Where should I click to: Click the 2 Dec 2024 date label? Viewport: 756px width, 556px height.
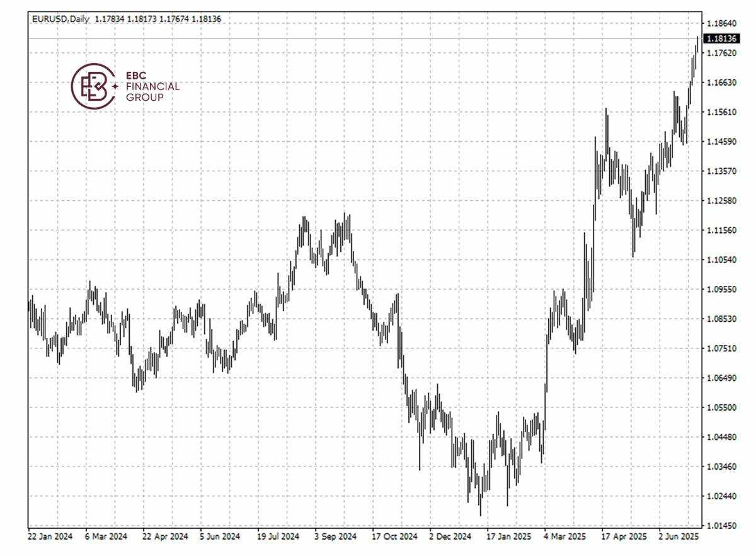point(450,537)
